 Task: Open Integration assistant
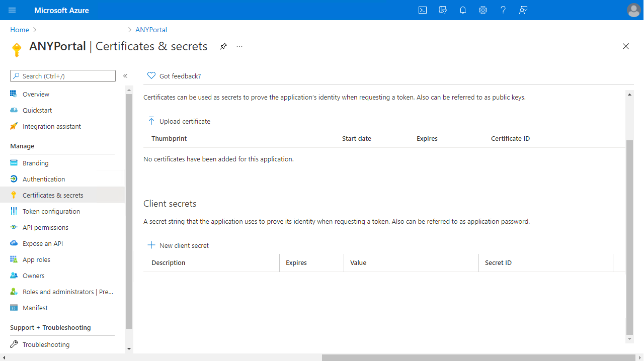[52, 126]
